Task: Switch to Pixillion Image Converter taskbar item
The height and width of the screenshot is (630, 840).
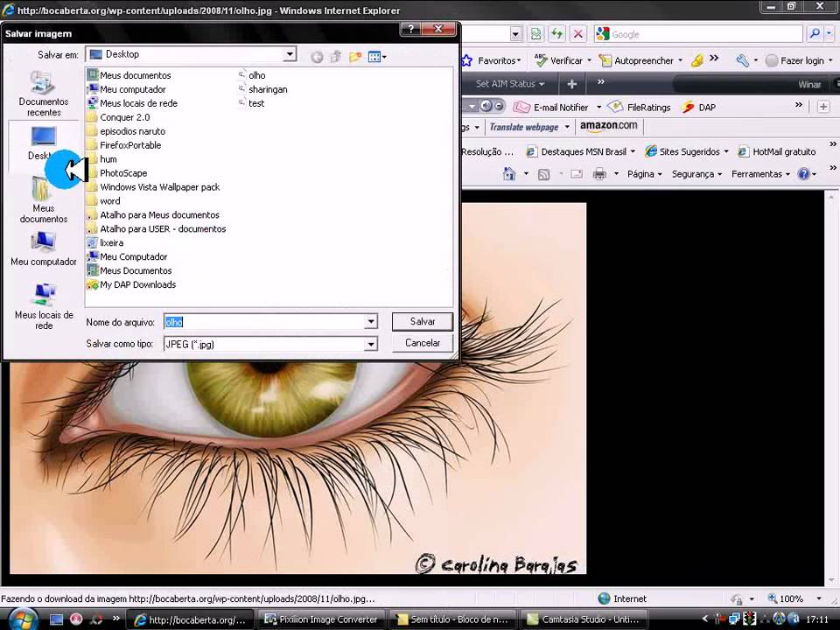Action: point(321,619)
